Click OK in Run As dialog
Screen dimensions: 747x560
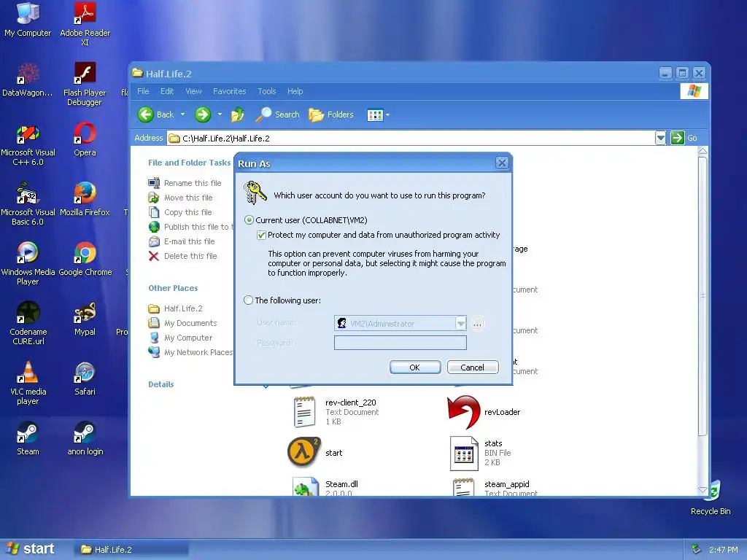[x=415, y=367]
